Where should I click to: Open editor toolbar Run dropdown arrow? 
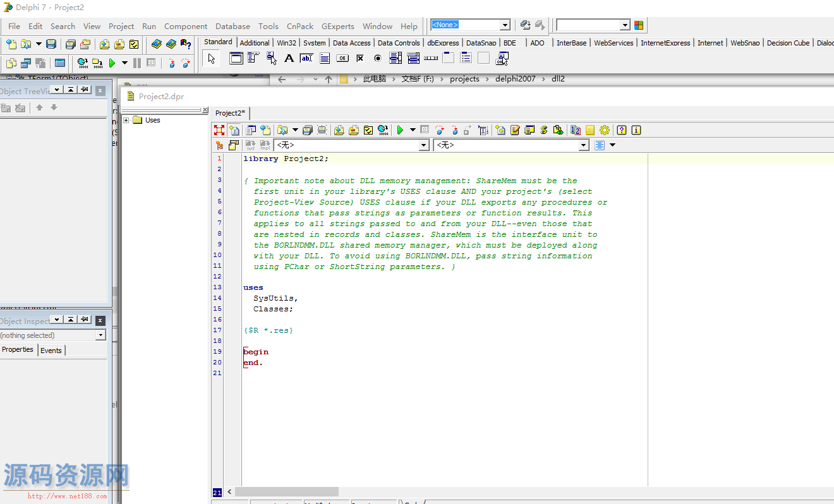pyautogui.click(x=413, y=130)
